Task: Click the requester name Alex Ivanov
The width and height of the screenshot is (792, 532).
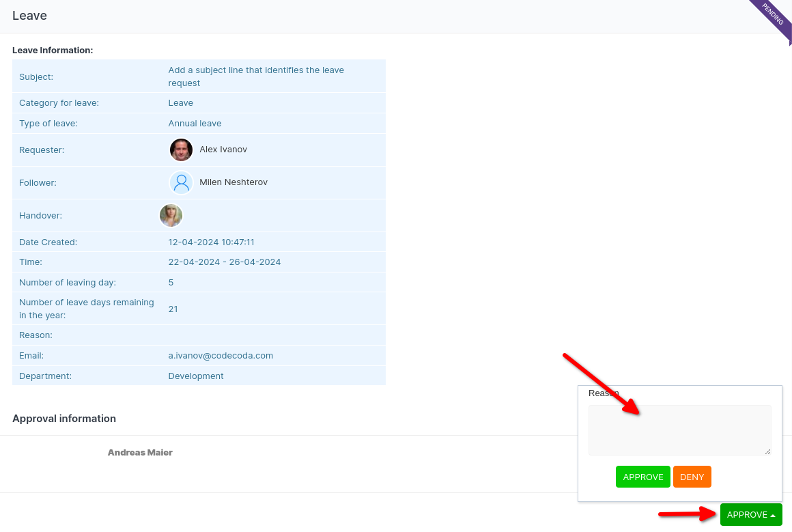Action: pyautogui.click(x=223, y=150)
